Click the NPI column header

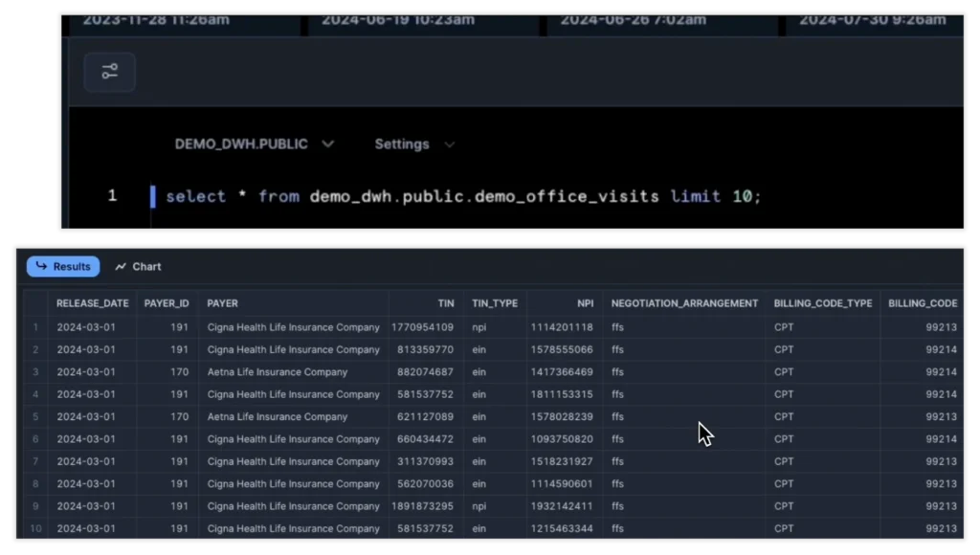tap(585, 303)
